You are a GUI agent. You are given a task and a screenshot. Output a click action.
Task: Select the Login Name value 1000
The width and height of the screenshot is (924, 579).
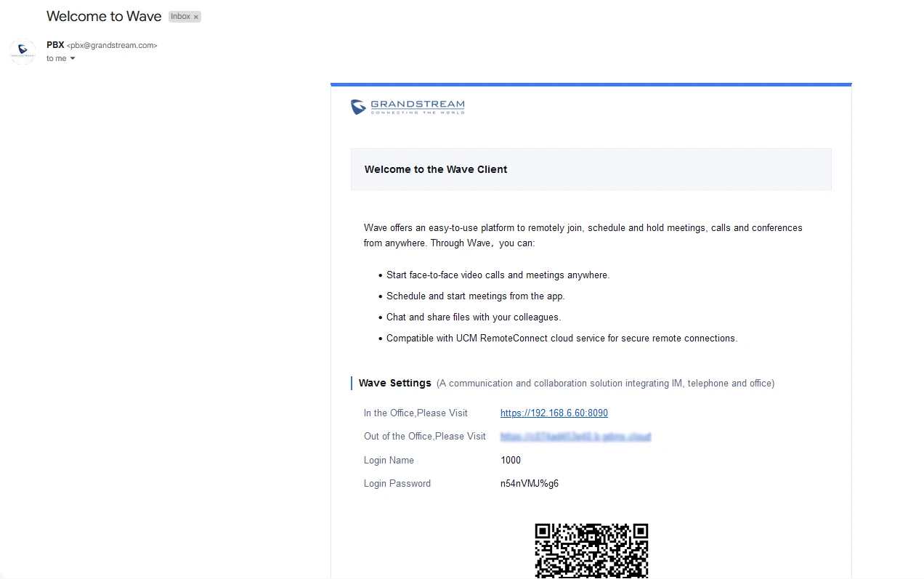point(511,460)
